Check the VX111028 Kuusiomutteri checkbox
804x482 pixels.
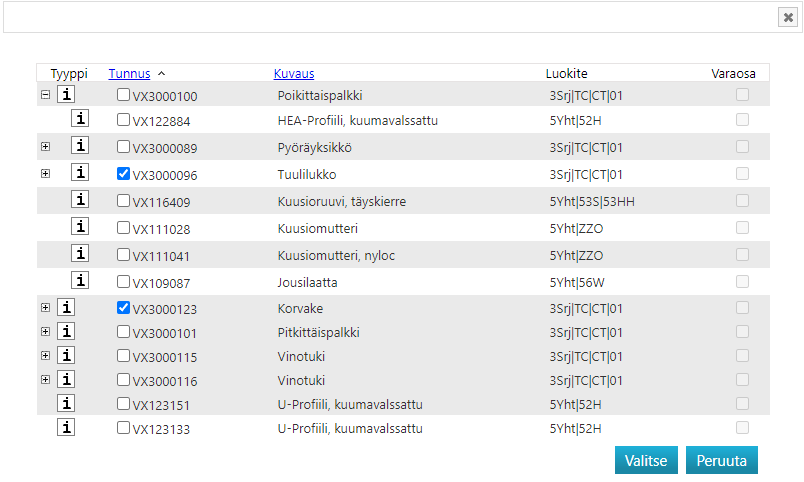pos(123,228)
